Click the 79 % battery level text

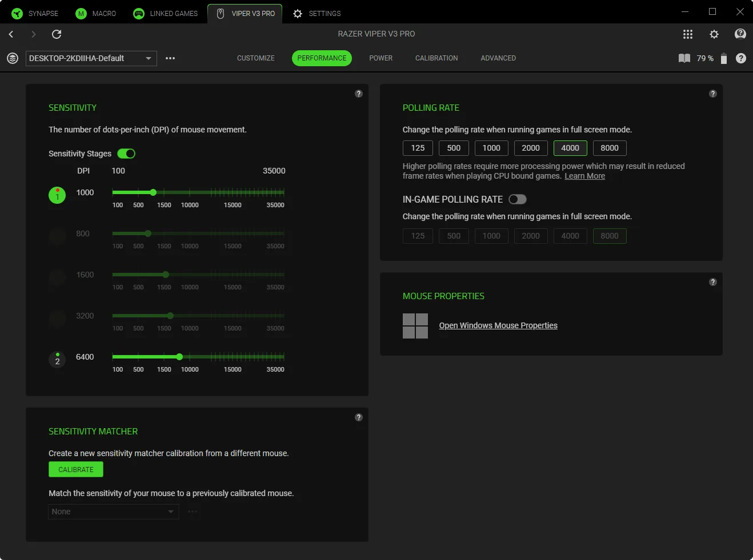point(705,58)
